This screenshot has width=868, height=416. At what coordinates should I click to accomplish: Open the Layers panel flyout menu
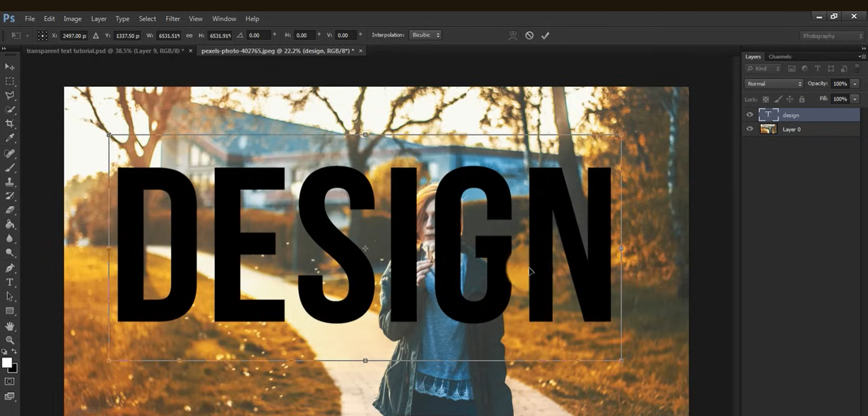(x=862, y=56)
